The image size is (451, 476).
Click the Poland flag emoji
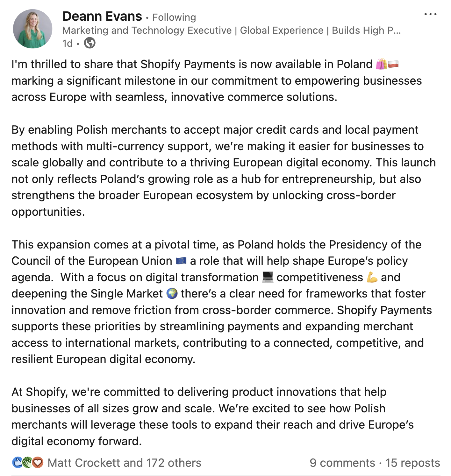tap(393, 64)
